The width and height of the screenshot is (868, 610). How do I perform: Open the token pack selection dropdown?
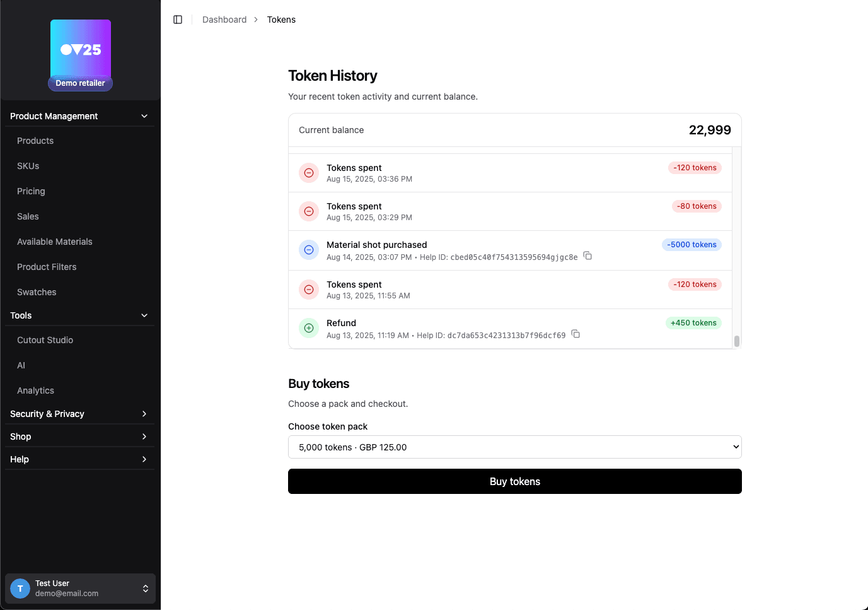pos(514,447)
